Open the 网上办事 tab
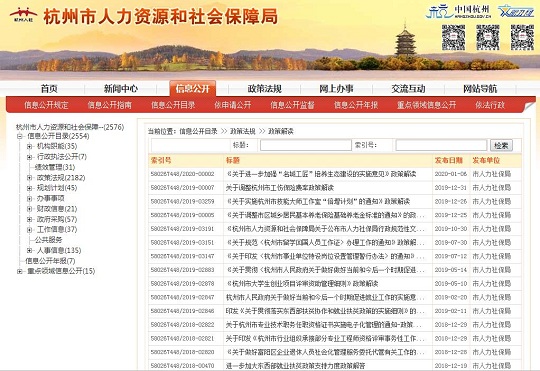Image resolution: width=540 pixels, height=371 pixels. click(336, 89)
